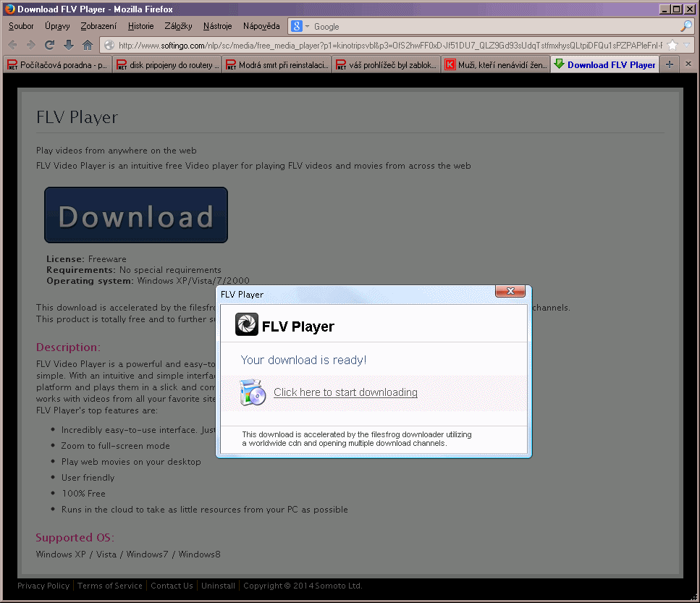The image size is (700, 603).
Task: Go back with the Back arrow button
Action: [x=12, y=45]
